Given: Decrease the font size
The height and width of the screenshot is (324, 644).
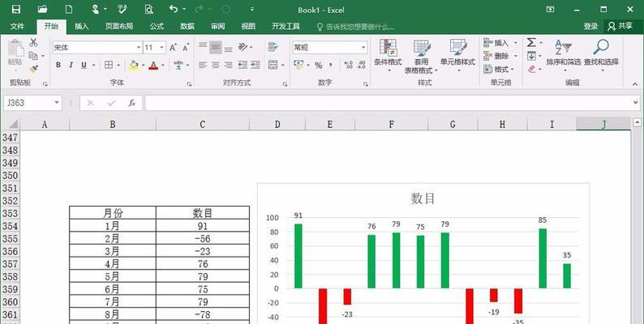Looking at the screenshot, I should pos(186,48).
